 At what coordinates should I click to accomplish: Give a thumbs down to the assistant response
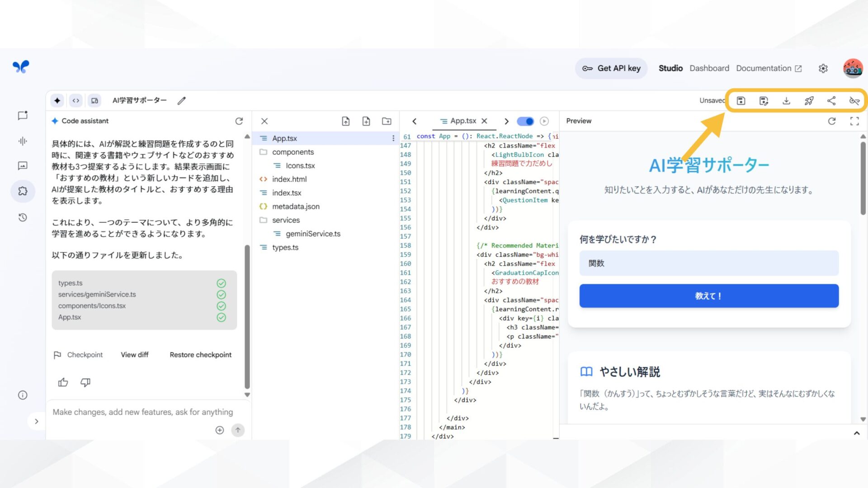coord(85,382)
